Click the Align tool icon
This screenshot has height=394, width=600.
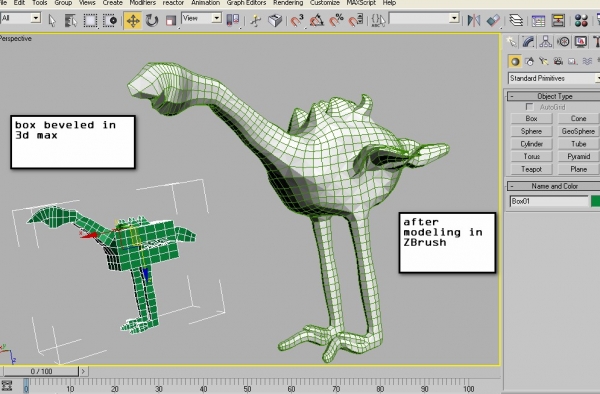494,20
